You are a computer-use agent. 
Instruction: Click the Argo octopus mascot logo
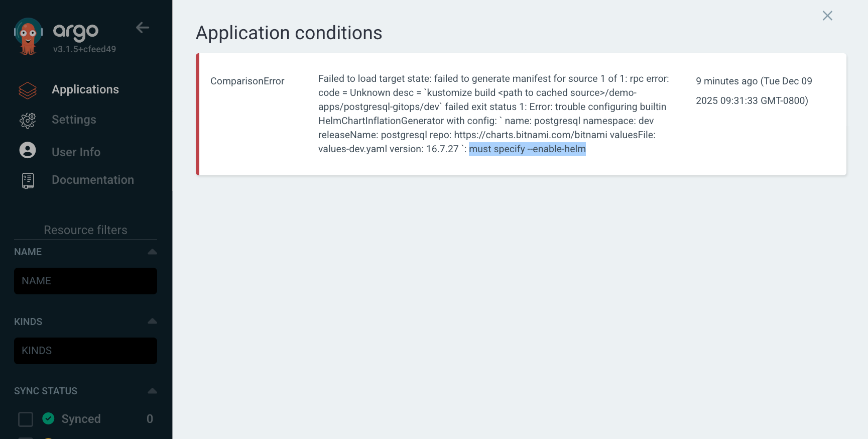point(28,36)
